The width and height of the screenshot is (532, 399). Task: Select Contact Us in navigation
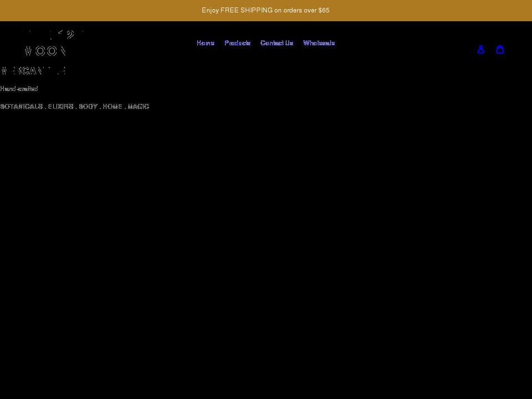(277, 43)
